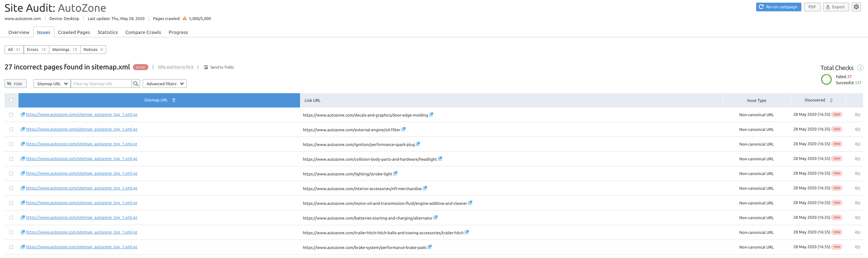Check the box for alternator row
Image resolution: width=868 pixels, height=258 pixels.
click(11, 218)
